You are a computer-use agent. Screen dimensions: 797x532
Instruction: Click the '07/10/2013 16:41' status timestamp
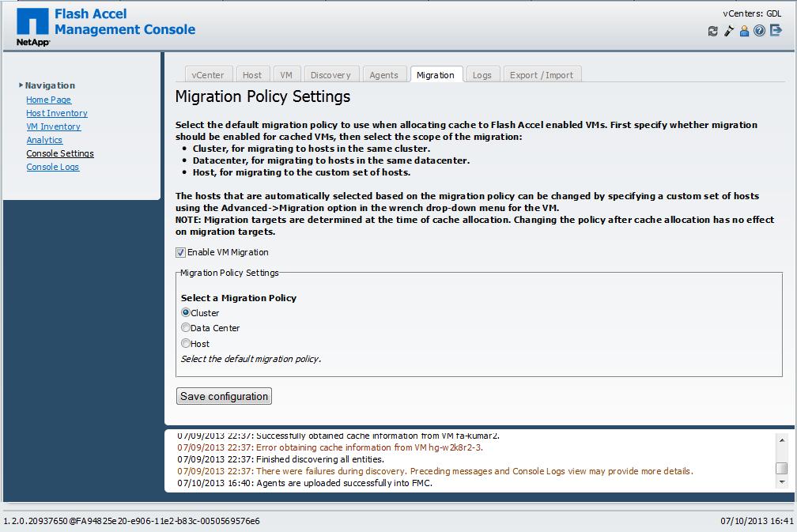pyautogui.click(x=757, y=521)
